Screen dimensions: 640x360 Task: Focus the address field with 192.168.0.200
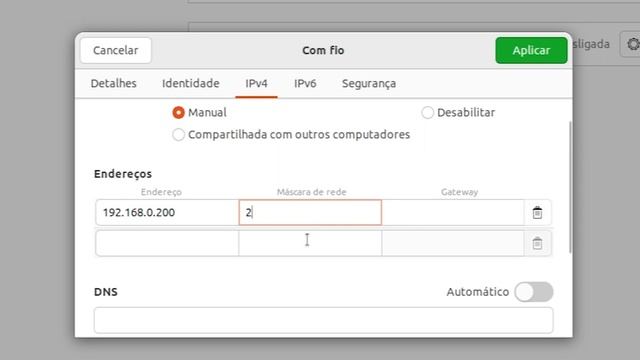167,212
